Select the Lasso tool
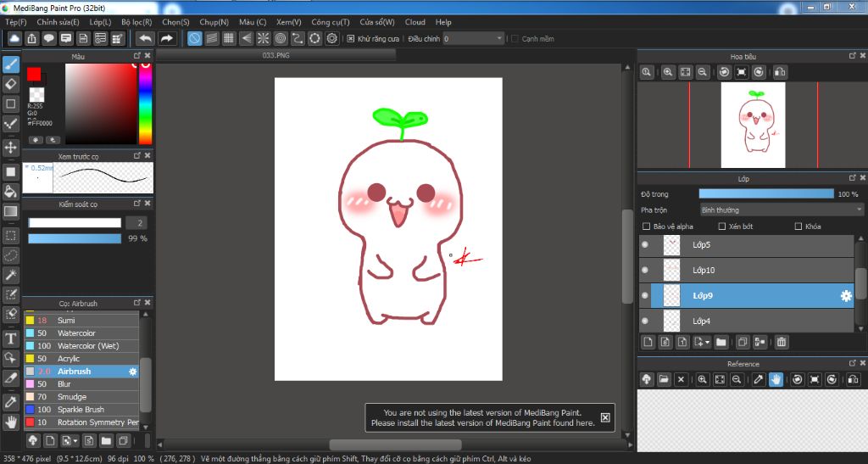 (x=10, y=255)
